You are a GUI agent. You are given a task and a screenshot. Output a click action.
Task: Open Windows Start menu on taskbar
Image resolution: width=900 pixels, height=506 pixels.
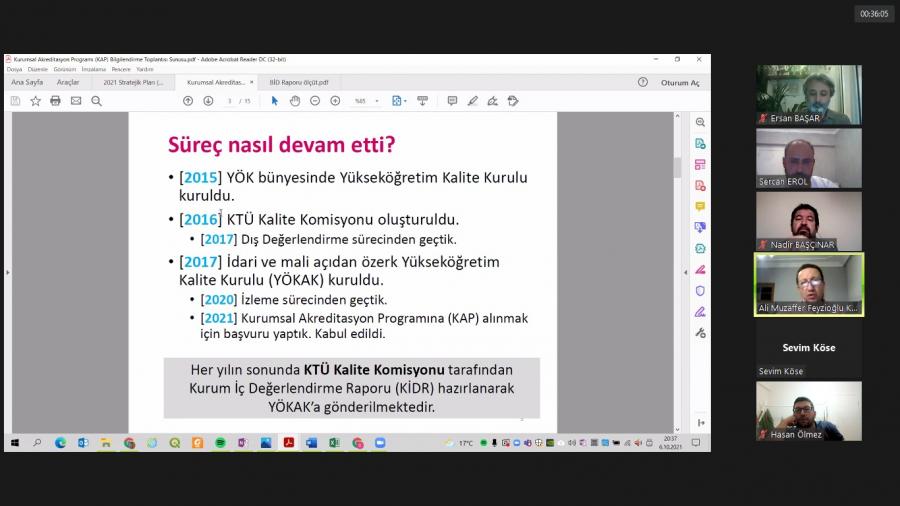pos(15,443)
